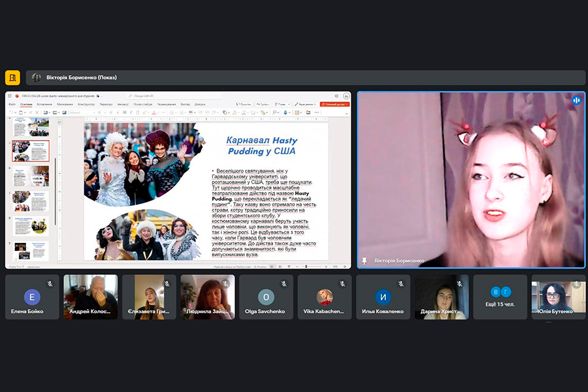Click the blue audio activity indicator icon

pos(576,101)
